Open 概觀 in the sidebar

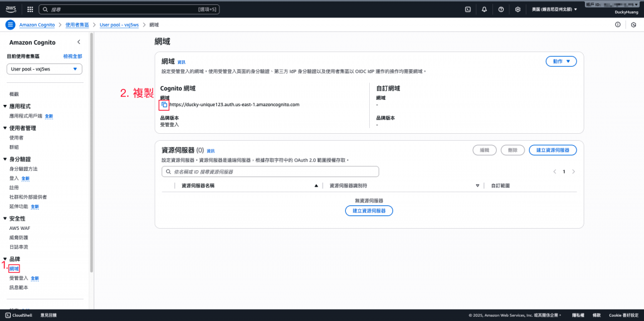click(x=14, y=94)
